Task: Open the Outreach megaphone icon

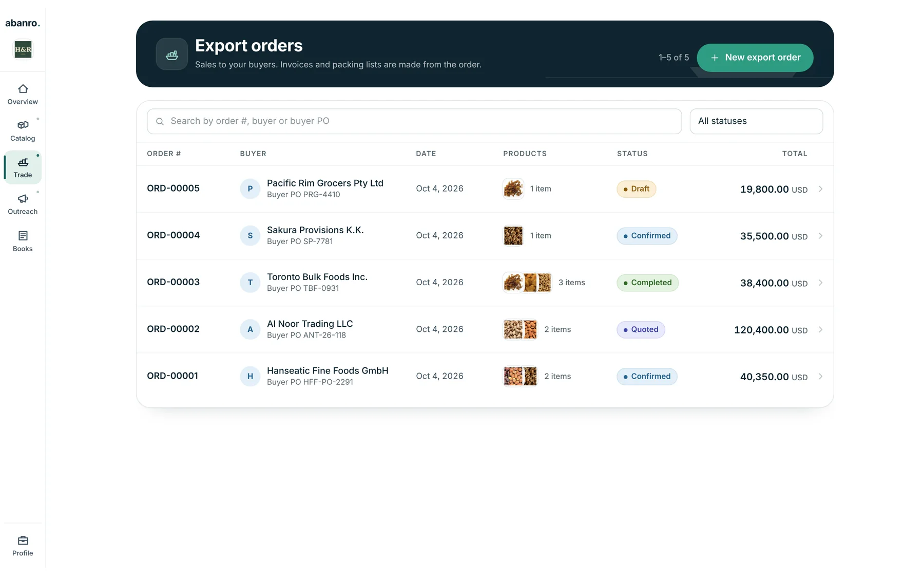Action: (x=23, y=199)
